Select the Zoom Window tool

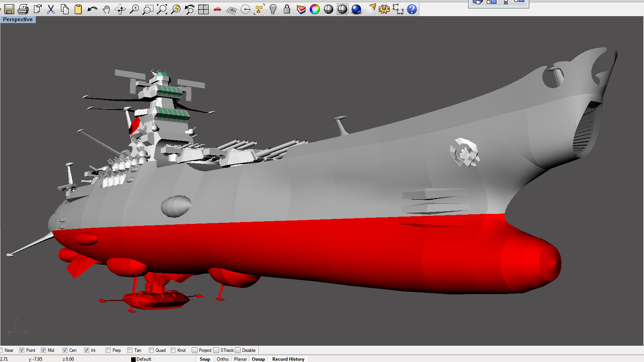coord(148,9)
